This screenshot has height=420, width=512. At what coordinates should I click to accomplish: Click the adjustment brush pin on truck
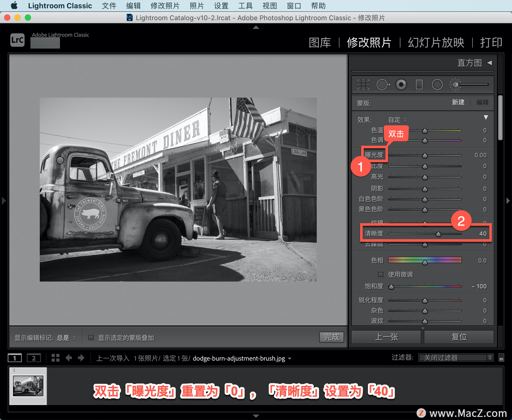point(60,160)
